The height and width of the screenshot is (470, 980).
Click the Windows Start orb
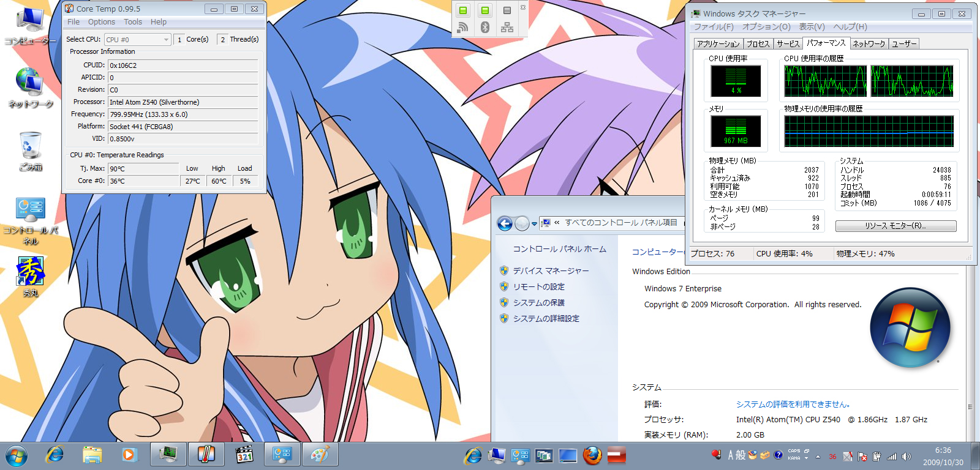[x=17, y=456]
